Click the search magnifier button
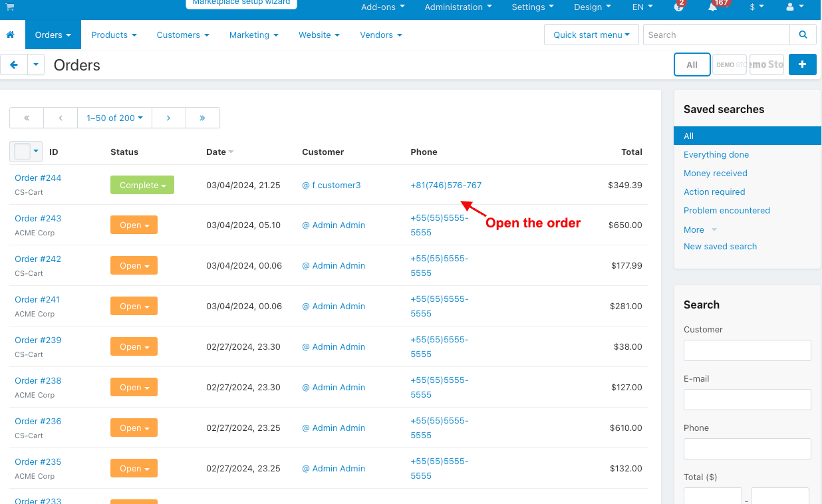Viewport: 822px width, 504px height. [803, 35]
